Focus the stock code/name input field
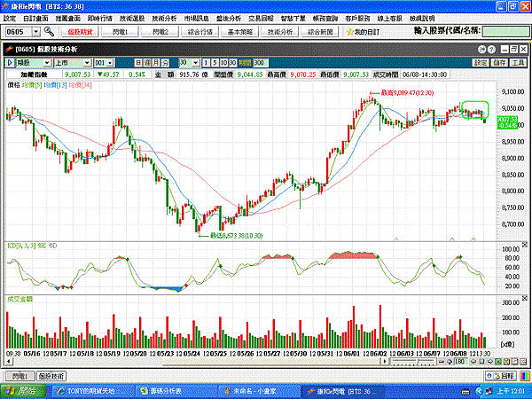This screenshot has width=532, height=399. coord(505,32)
